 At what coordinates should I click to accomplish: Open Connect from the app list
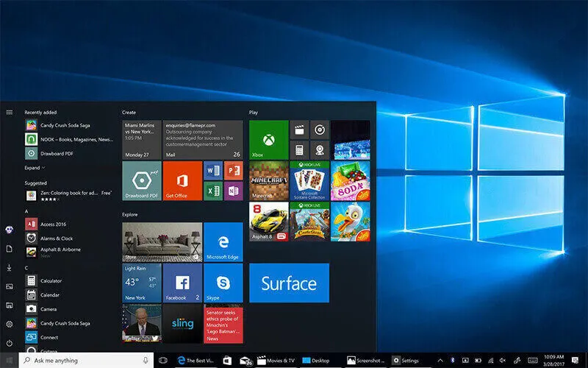point(69,337)
